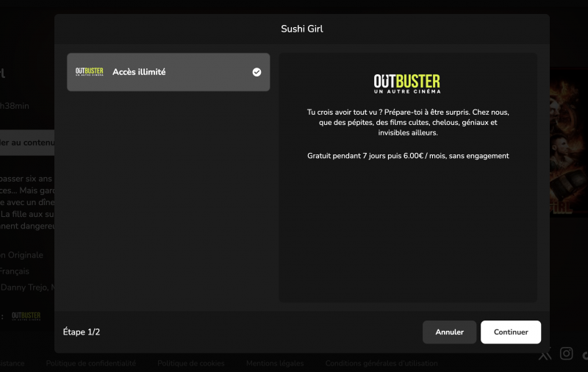Click the 'Tu crois avoir tout vu' description
This screenshot has height=372, width=588.
pos(408,122)
